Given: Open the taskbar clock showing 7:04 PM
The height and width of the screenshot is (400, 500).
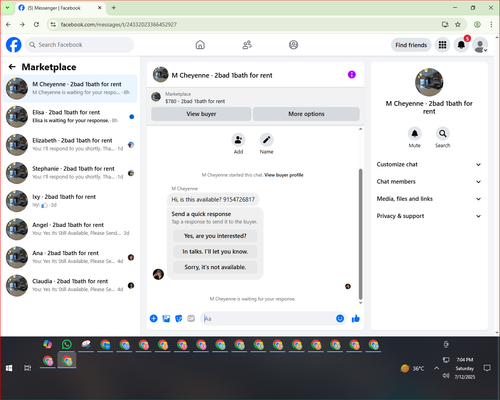Looking at the screenshot, I should [465, 368].
